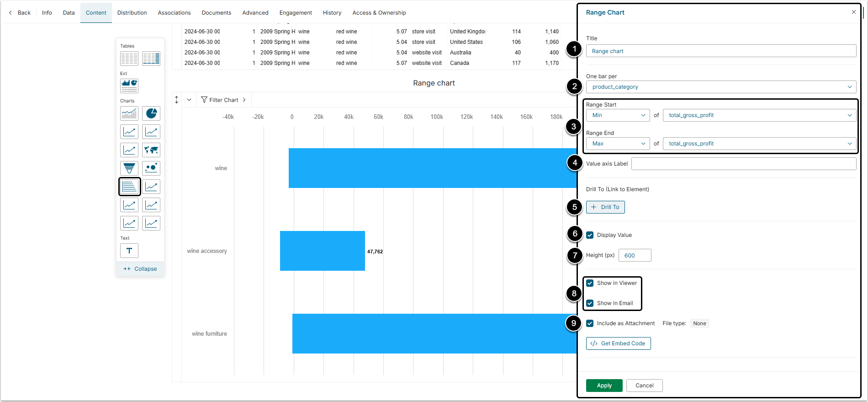Viewport: 868px width, 402px height.
Task: Open the File type None selector
Action: (699, 323)
